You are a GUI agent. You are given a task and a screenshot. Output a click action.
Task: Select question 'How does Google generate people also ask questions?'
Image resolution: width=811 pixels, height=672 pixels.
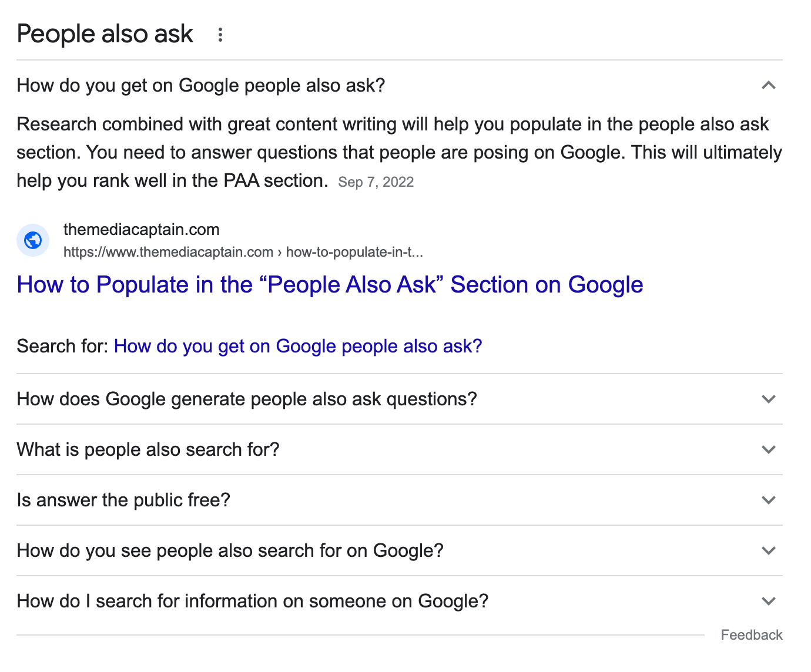(247, 399)
